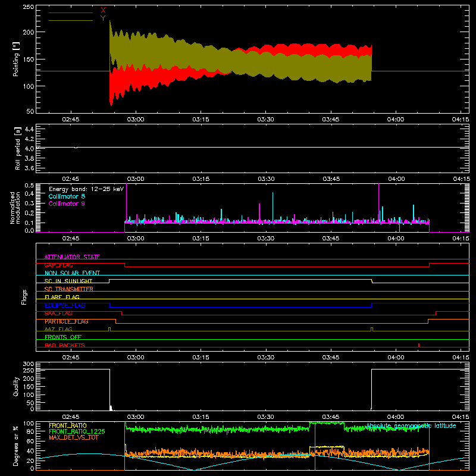This screenshot has height=476, width=476.
Task: Click the GAP_FLAG label
Action: tap(58, 265)
